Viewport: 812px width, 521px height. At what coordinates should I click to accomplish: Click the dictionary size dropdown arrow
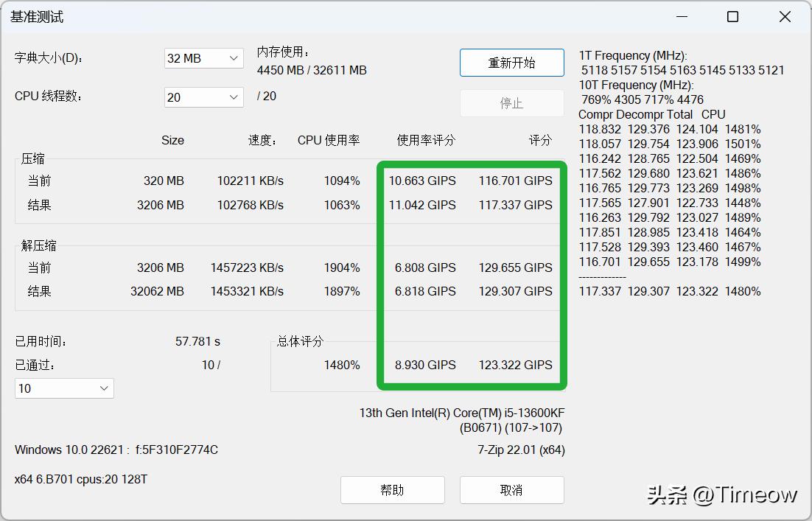pyautogui.click(x=235, y=58)
